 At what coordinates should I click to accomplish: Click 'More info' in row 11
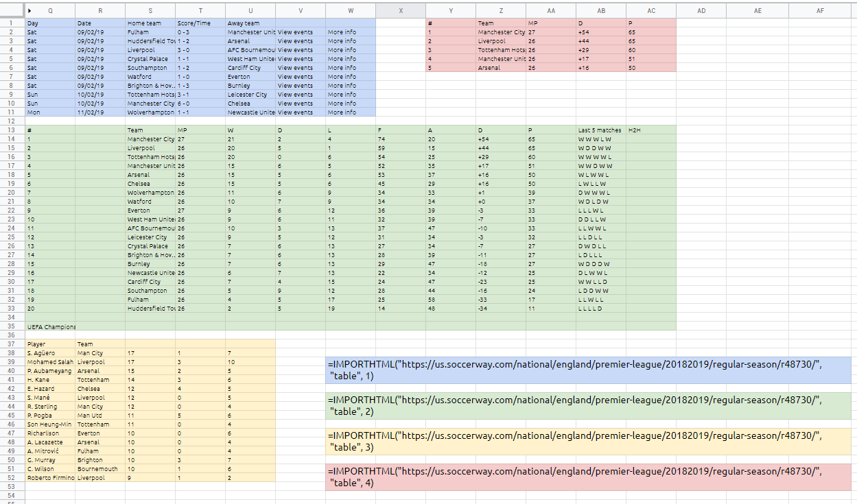click(x=351, y=112)
